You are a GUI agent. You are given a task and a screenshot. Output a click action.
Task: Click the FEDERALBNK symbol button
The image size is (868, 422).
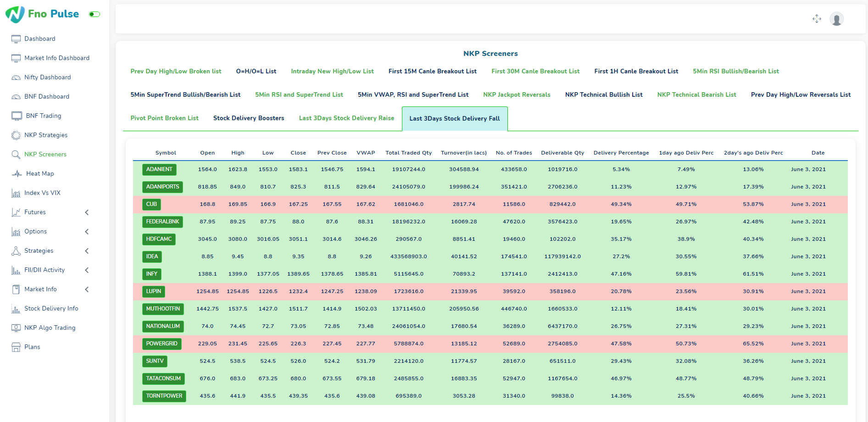point(162,222)
